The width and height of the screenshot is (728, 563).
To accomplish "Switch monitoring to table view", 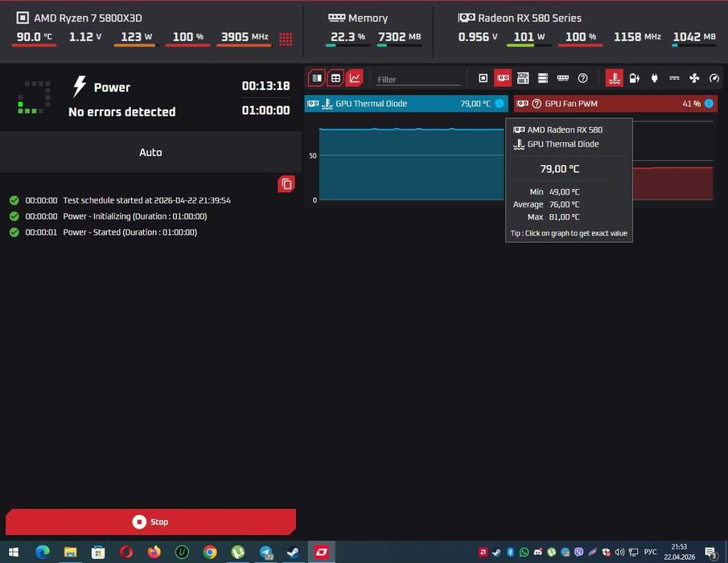I will pos(335,78).
